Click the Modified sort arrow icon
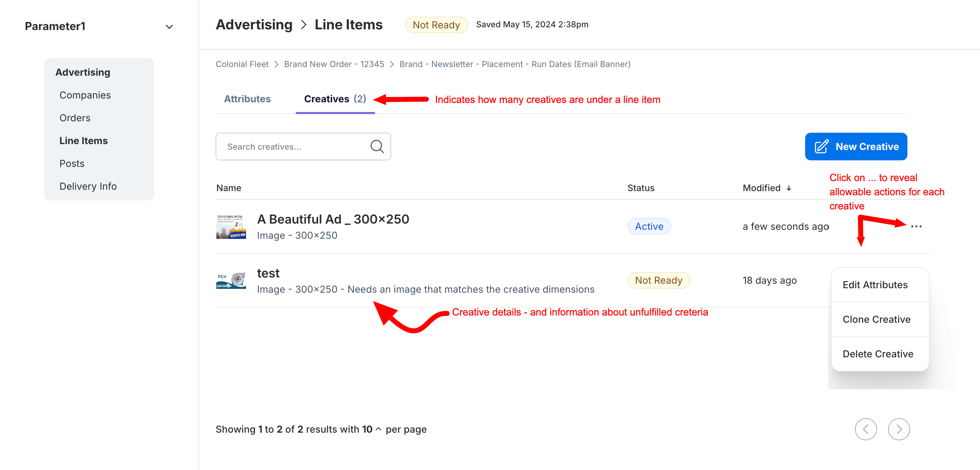Screen dimensions: 980x470 [789, 188]
